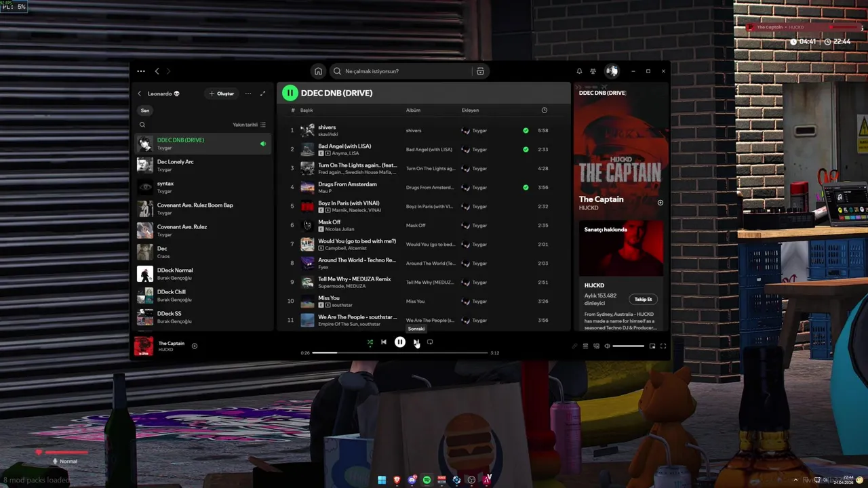This screenshot has height=488, width=868.
Task: Expand the library panel
Action: (x=262, y=94)
